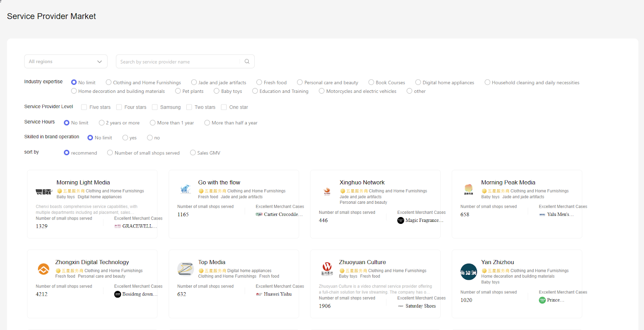Screen dimensions: 644x330
Task: Open the All regions dropdown
Action: point(66,61)
